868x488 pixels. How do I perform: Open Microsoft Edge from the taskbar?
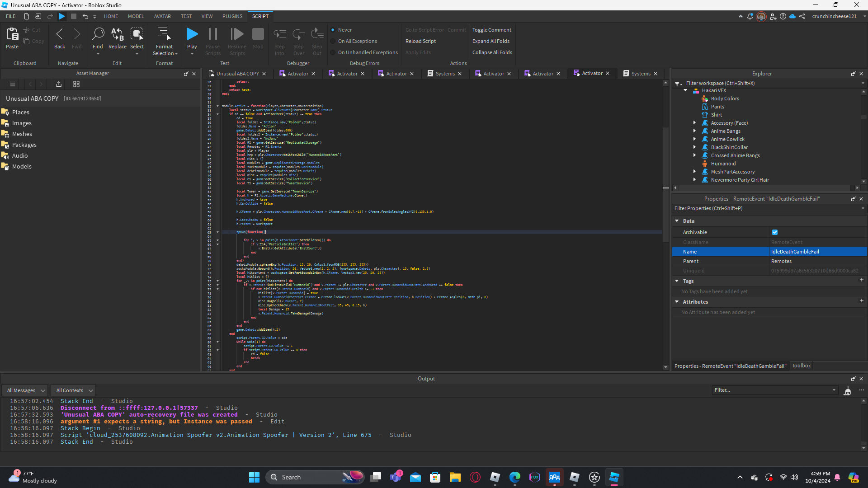pos(515,477)
